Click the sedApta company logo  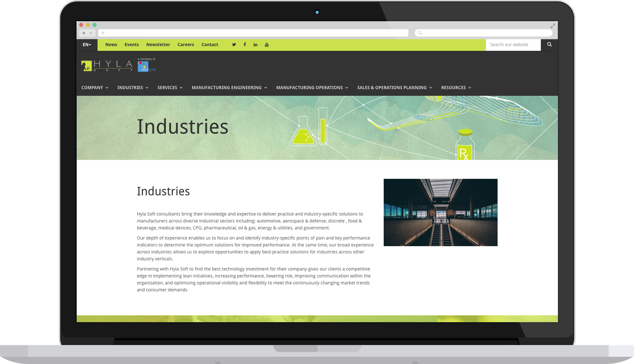point(146,65)
